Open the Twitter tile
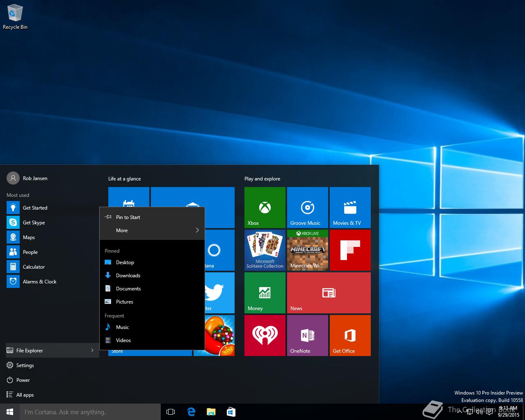 tap(220, 293)
